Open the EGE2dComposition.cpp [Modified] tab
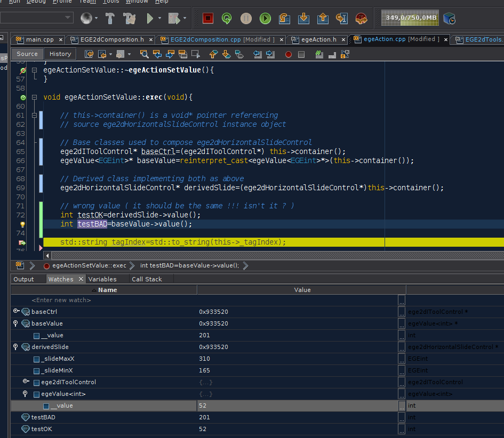The height and width of the screenshot is (438, 504). pyautogui.click(x=222, y=39)
